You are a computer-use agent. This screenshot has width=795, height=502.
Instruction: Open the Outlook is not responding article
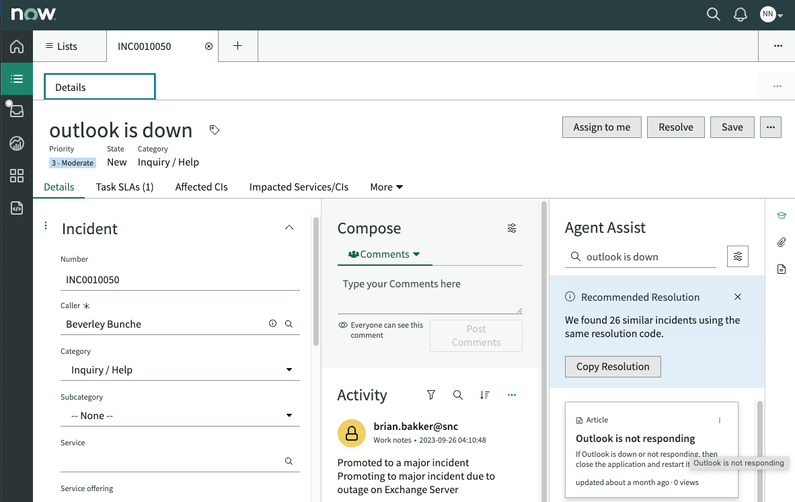(x=635, y=439)
